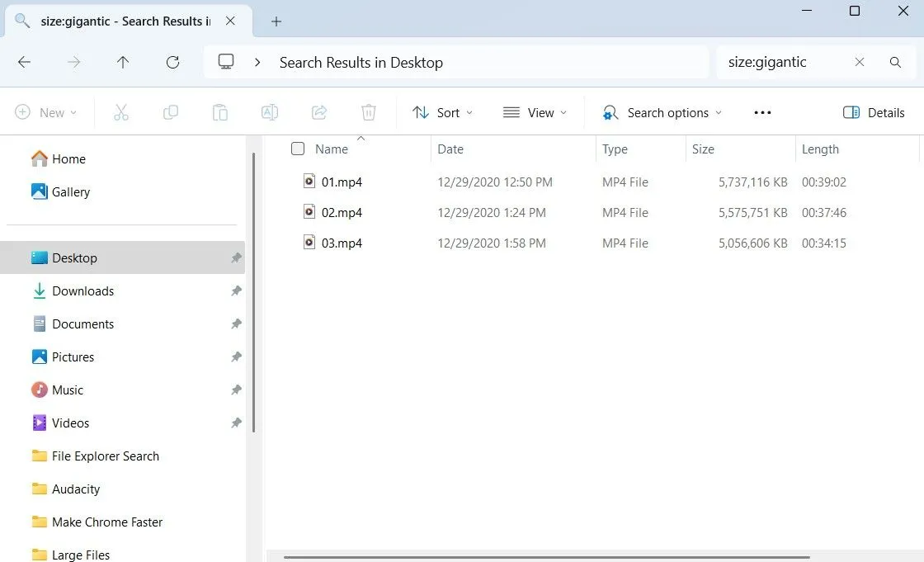
Task: Expand the View menu
Action: coord(535,112)
